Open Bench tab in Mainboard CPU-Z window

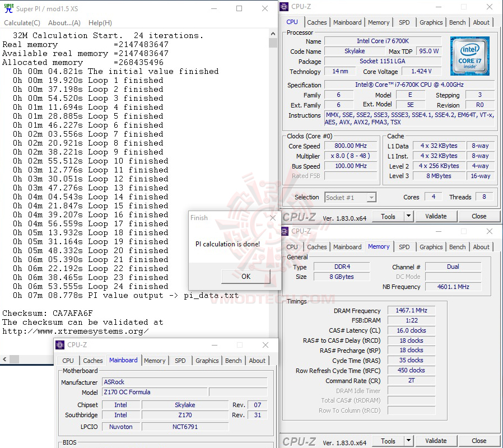pos(233,361)
